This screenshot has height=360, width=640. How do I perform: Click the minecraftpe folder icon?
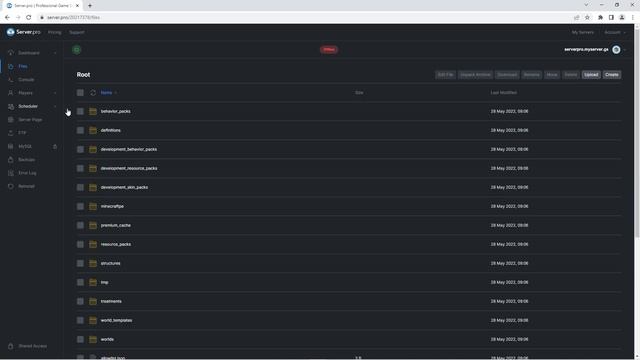(x=93, y=206)
